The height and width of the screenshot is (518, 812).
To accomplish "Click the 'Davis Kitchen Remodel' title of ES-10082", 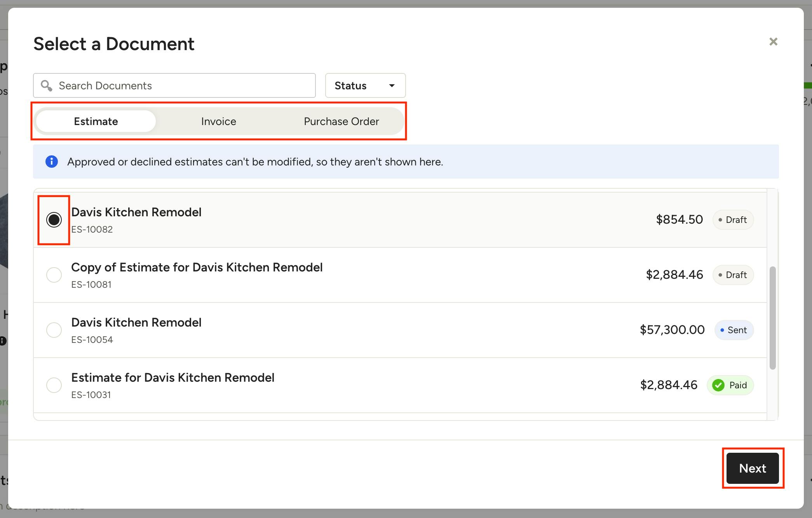I will pos(136,212).
